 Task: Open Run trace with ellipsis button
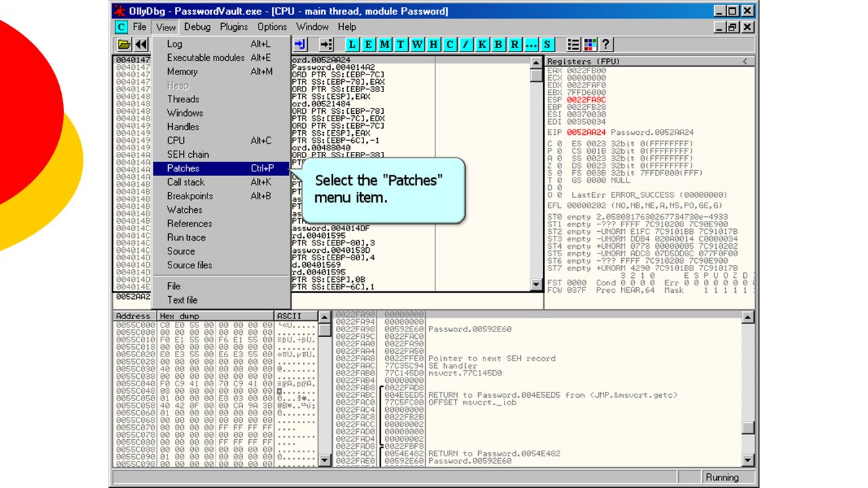click(x=531, y=45)
